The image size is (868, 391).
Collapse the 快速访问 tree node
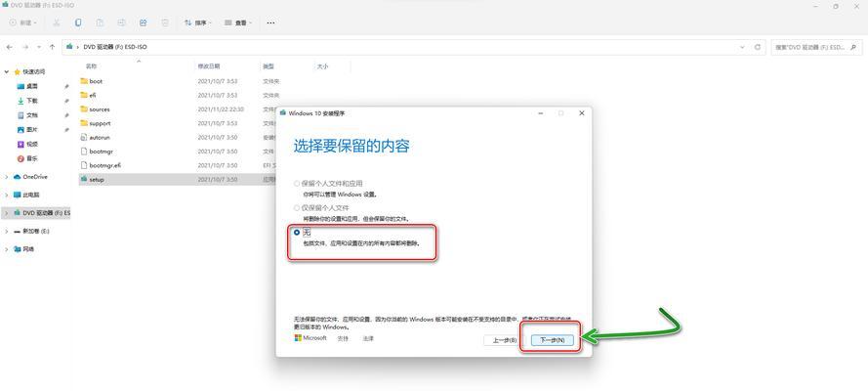[x=7, y=72]
